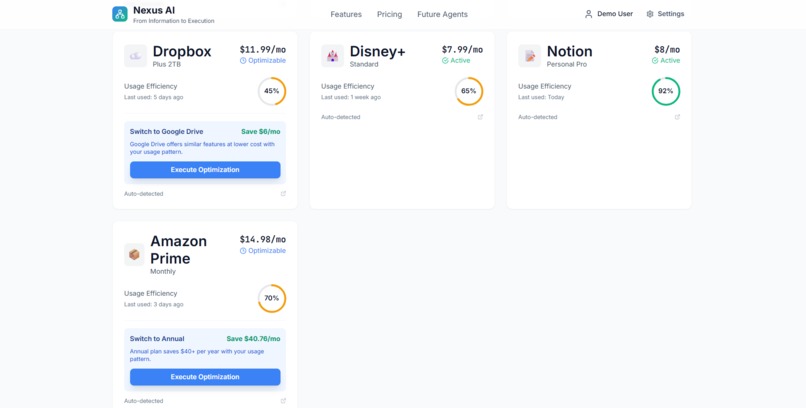Open Amazon Prime card external link icon
806x408 pixels.
(283, 401)
